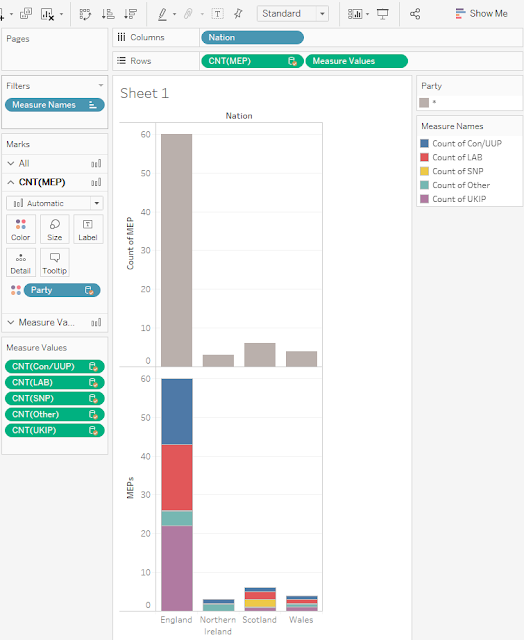Click the Fix Axes pin icon
The width and height of the screenshot is (524, 640).
click(x=238, y=14)
